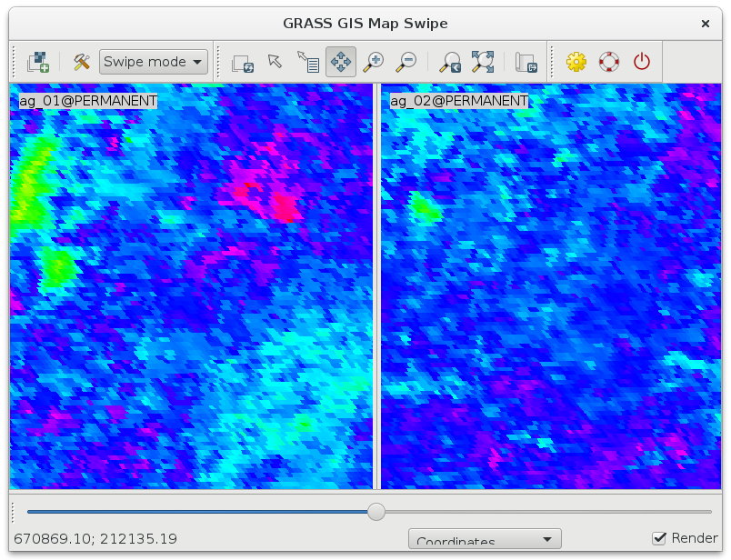The height and width of the screenshot is (560, 731).
Task: Open Settings with the yellow gear
Action: click(576, 62)
